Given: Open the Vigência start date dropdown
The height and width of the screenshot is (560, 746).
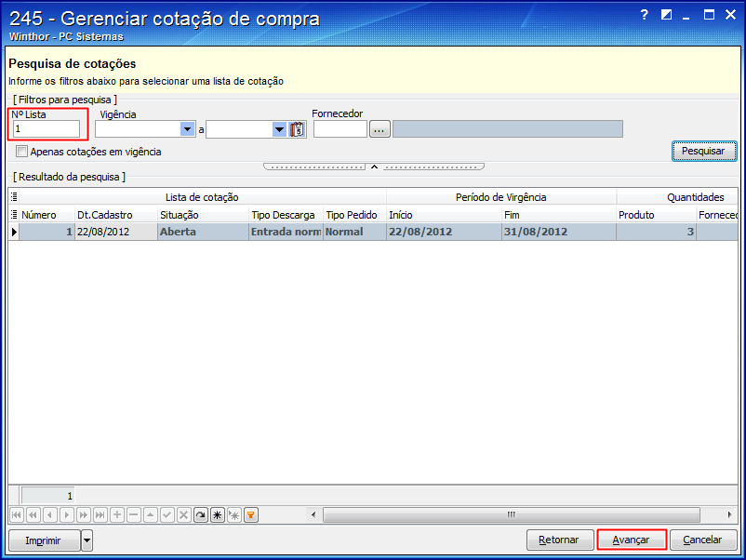Looking at the screenshot, I should 188,129.
